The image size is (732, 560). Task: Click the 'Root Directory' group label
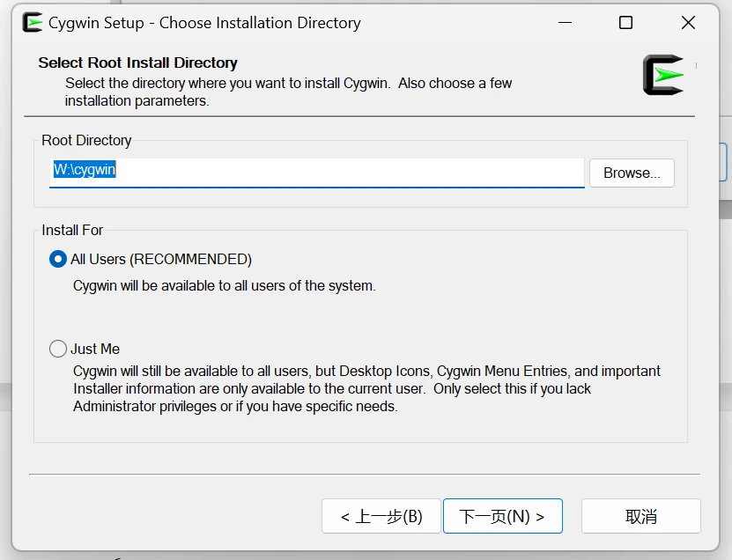[86, 140]
